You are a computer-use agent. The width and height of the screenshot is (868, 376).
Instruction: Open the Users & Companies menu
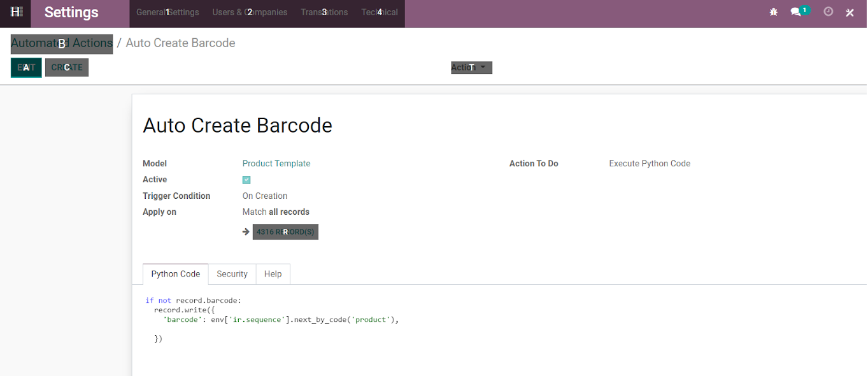tap(250, 12)
